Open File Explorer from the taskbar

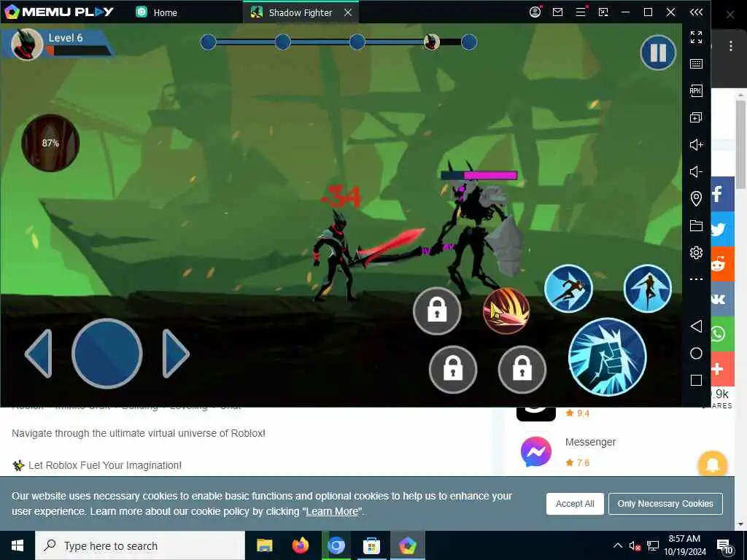[x=264, y=545]
